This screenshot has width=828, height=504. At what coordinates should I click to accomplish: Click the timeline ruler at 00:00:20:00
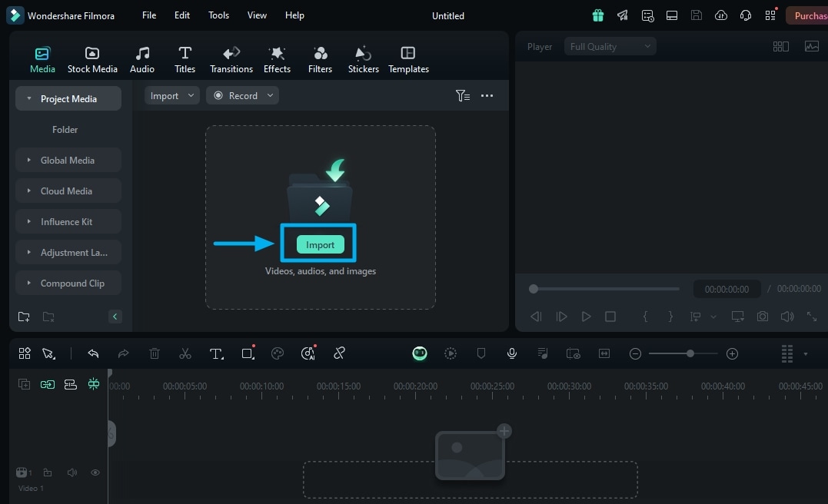(x=415, y=387)
